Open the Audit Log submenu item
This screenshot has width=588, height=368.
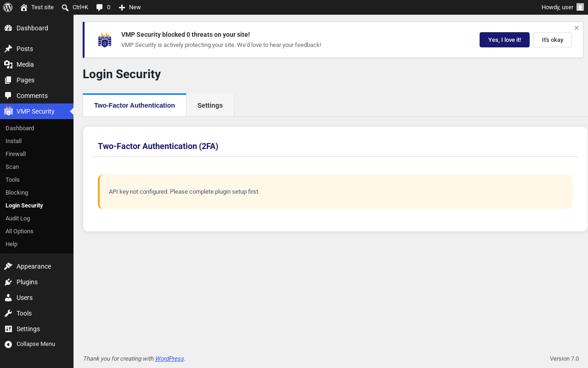pyautogui.click(x=17, y=218)
